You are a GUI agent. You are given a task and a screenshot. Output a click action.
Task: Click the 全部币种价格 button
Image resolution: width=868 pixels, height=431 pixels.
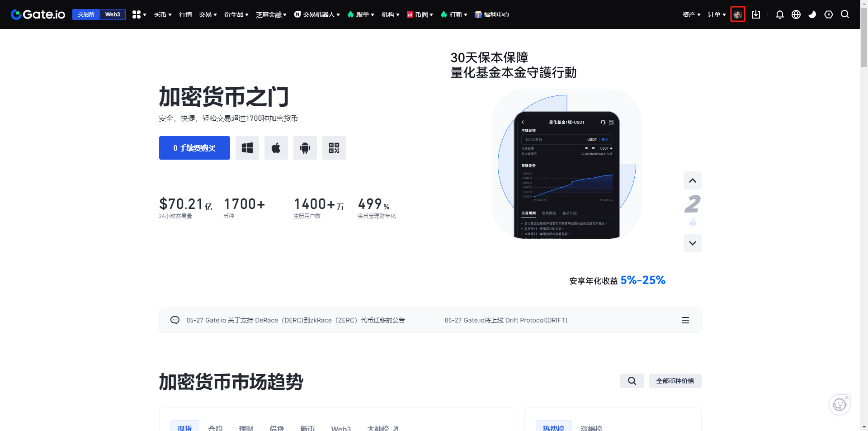[x=675, y=381]
